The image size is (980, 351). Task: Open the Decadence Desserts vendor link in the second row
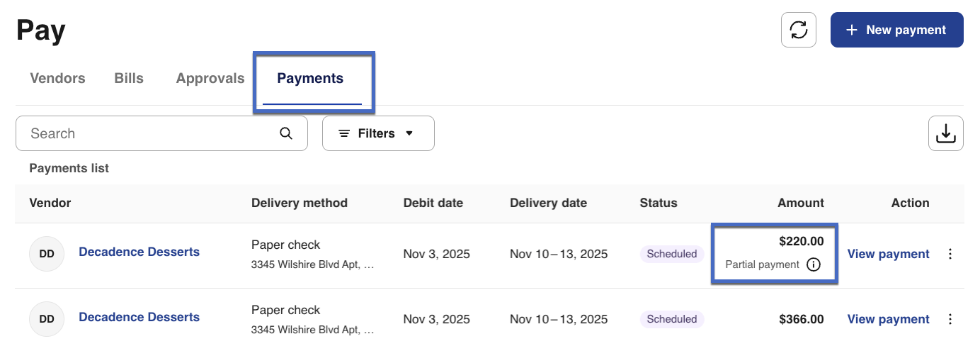(x=139, y=317)
